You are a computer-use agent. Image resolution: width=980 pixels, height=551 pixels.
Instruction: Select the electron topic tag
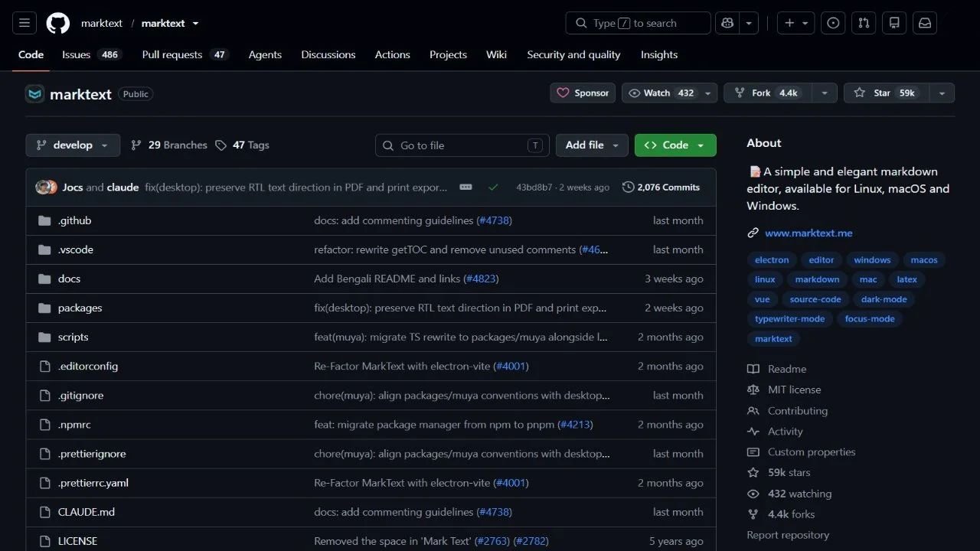click(x=772, y=260)
